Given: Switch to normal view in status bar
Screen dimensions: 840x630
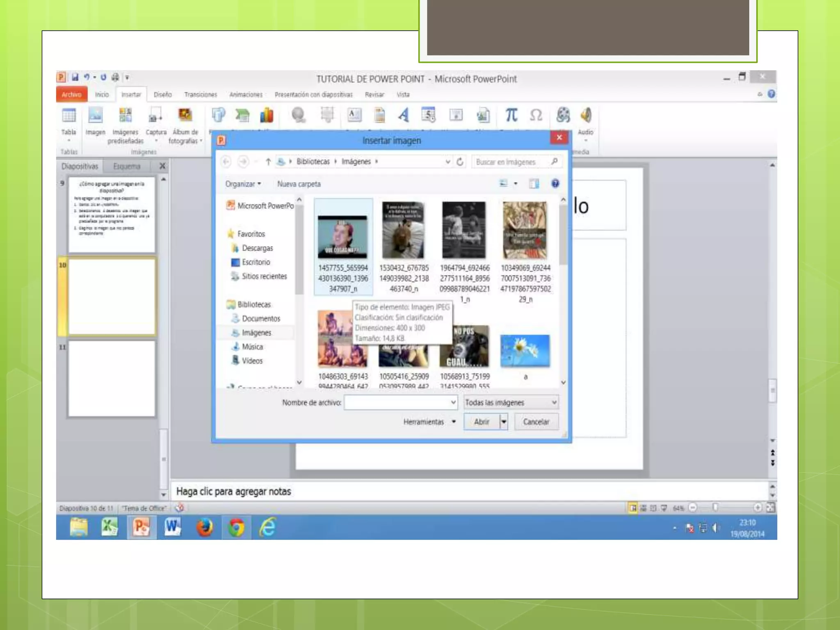Looking at the screenshot, I should coord(633,508).
